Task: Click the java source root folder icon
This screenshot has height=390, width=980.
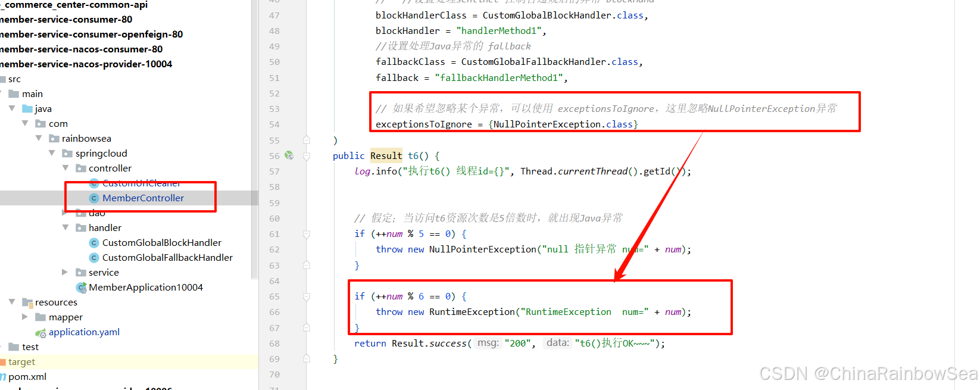Action: (x=27, y=108)
